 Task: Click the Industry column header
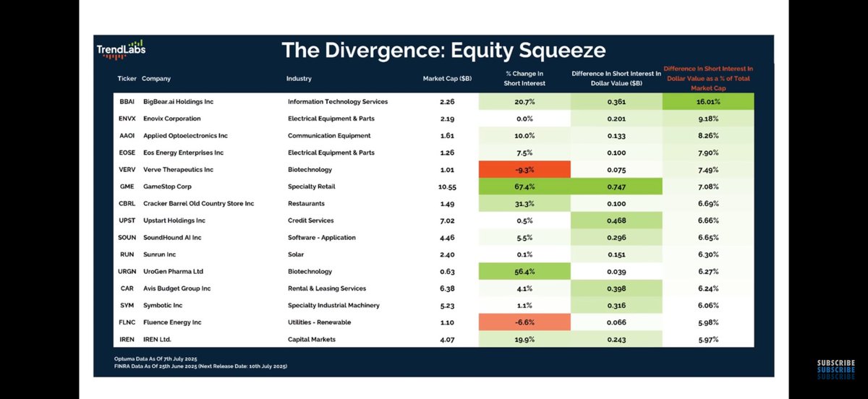pyautogui.click(x=299, y=78)
